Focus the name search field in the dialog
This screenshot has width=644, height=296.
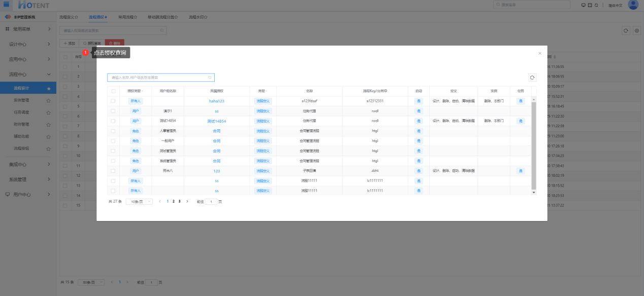point(158,78)
